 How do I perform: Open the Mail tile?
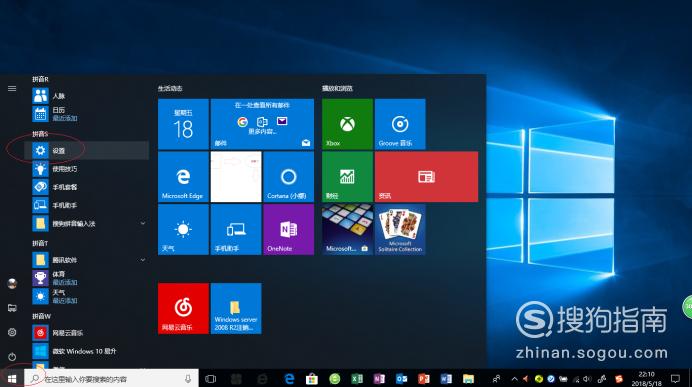point(262,124)
